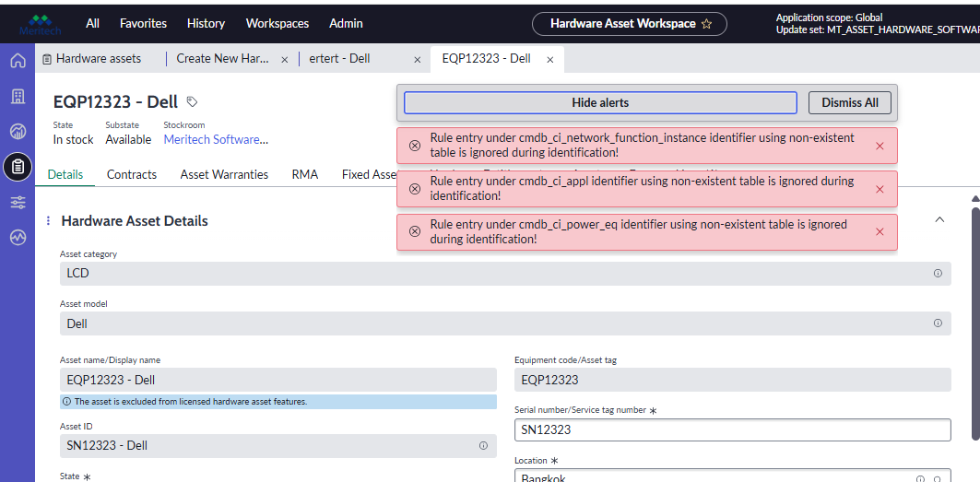This screenshot has width=980, height=482.
Task: Favorite Hardware Asset Workspace with star icon
Action: pos(707,24)
